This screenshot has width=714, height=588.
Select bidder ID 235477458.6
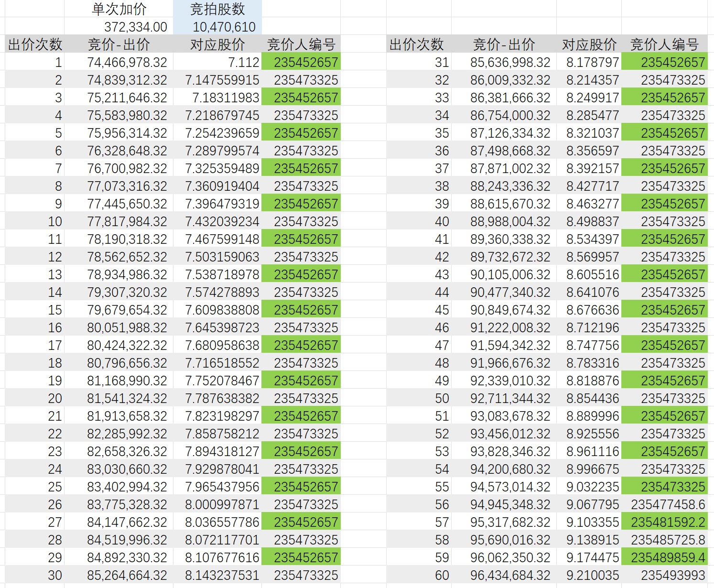coord(664,504)
